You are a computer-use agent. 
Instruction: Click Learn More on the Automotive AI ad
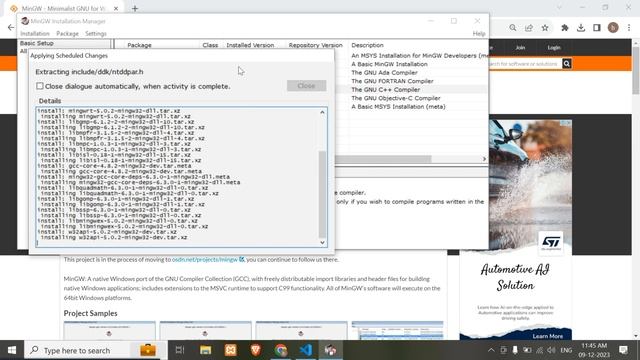[547, 336]
